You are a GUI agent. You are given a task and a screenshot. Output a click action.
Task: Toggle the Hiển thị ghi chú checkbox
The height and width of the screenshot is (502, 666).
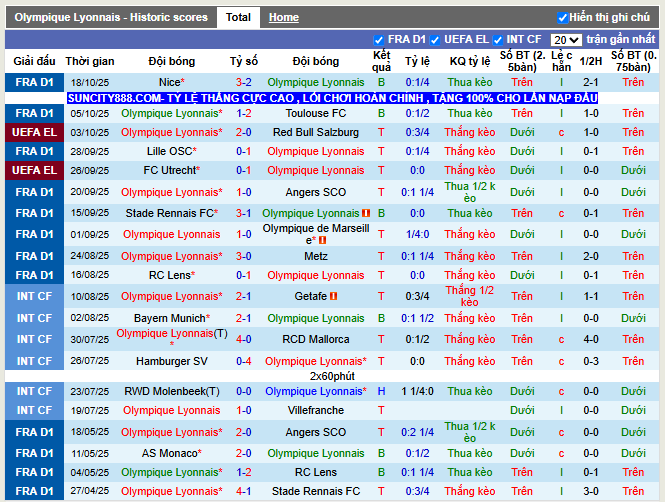pyautogui.click(x=562, y=18)
